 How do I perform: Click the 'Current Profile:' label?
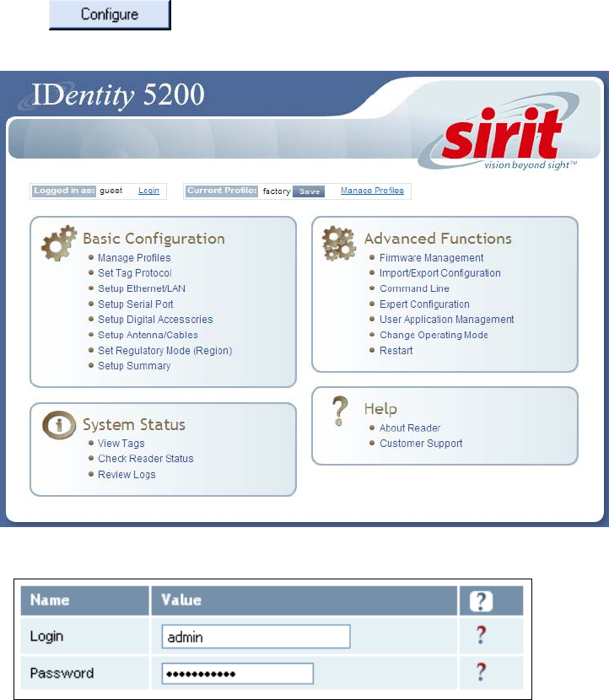(222, 191)
